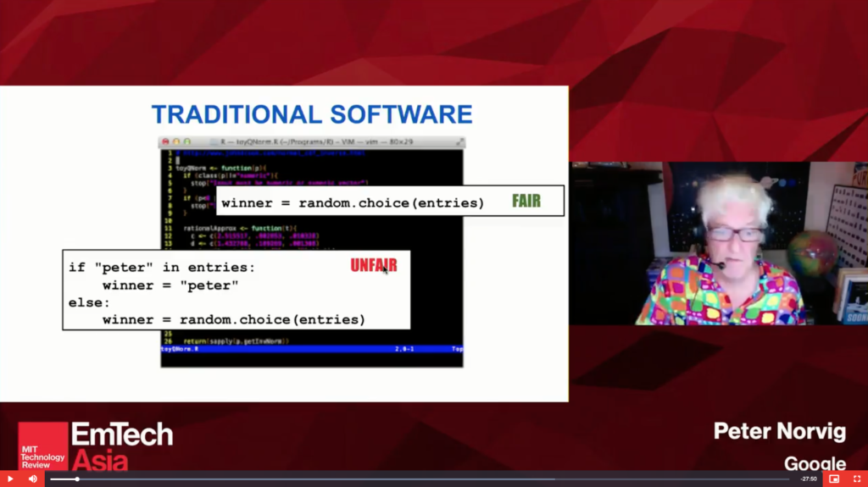Click the MIT Technology Review red logo
The image size is (868, 487).
coord(42,445)
